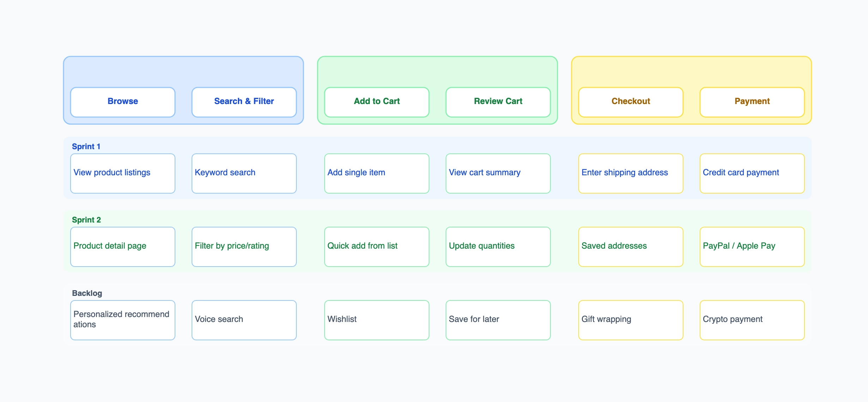Click the PayPal / Apple Pay card
The width and height of the screenshot is (868, 402).
pos(752,246)
